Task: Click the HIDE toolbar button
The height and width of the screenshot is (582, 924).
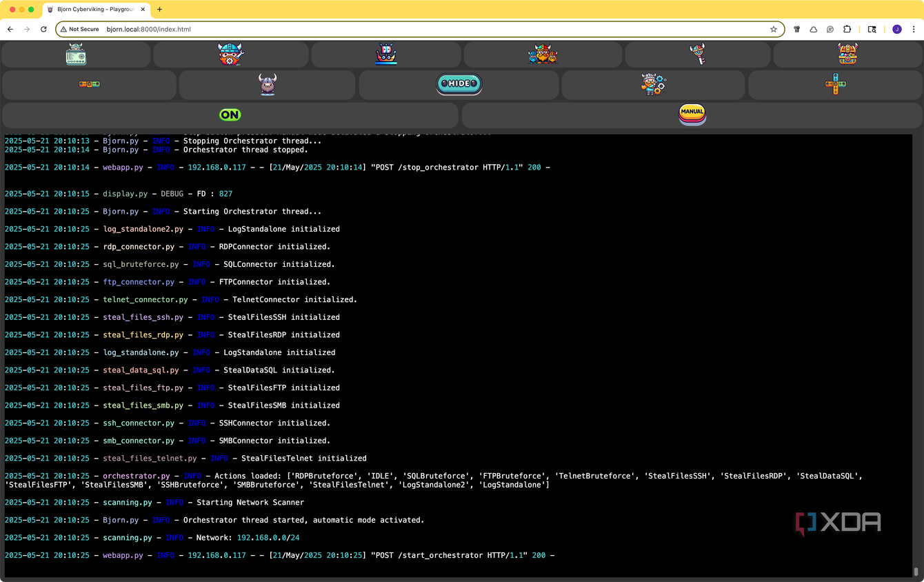Action: tap(459, 84)
